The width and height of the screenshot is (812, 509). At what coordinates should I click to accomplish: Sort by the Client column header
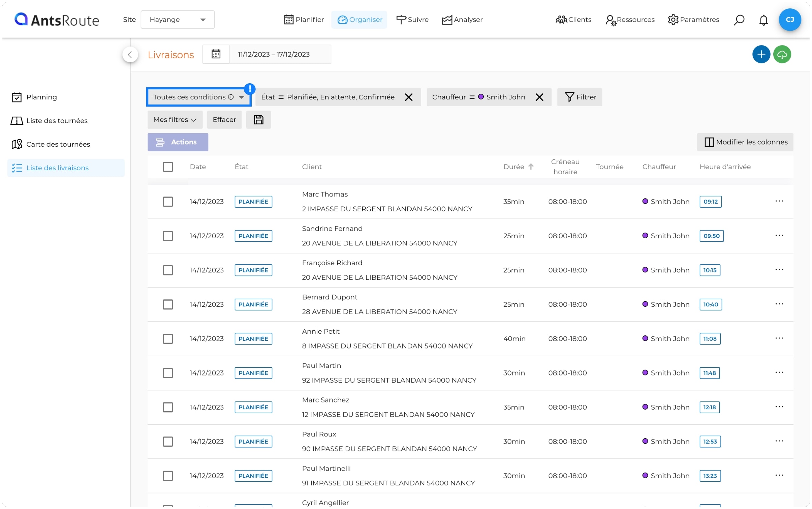[312, 167]
